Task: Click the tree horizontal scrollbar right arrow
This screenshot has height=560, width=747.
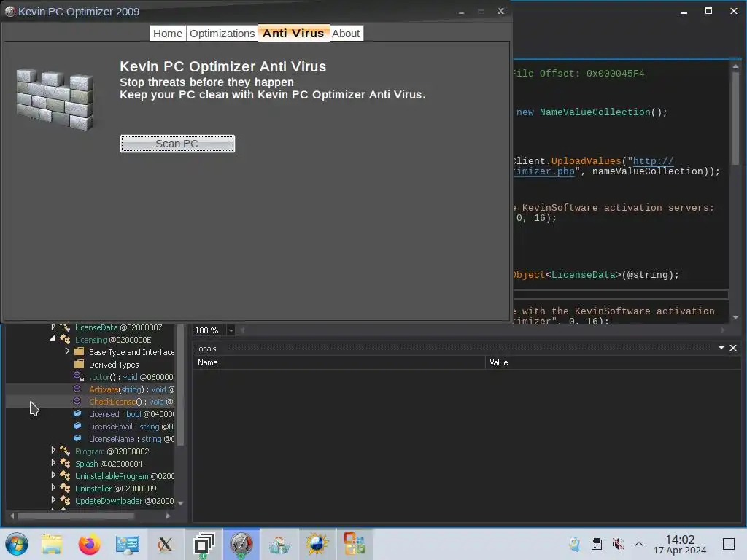Action: click(x=168, y=516)
